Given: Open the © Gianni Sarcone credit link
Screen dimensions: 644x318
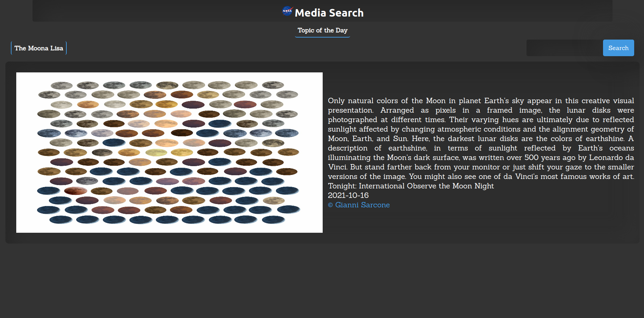Looking at the screenshot, I should [x=359, y=205].
